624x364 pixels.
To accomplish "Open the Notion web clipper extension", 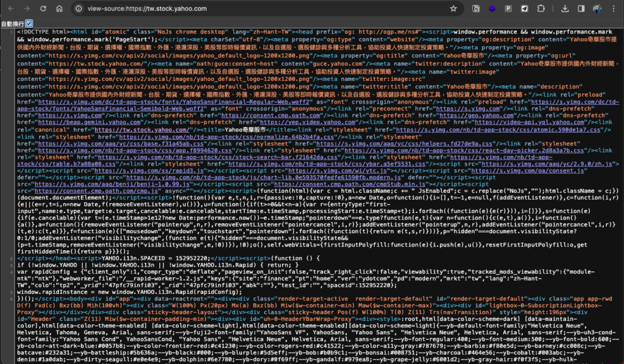I will 476,9.
